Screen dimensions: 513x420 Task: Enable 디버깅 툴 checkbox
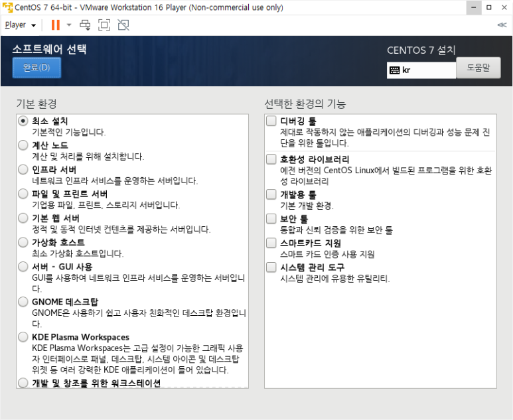click(x=271, y=121)
